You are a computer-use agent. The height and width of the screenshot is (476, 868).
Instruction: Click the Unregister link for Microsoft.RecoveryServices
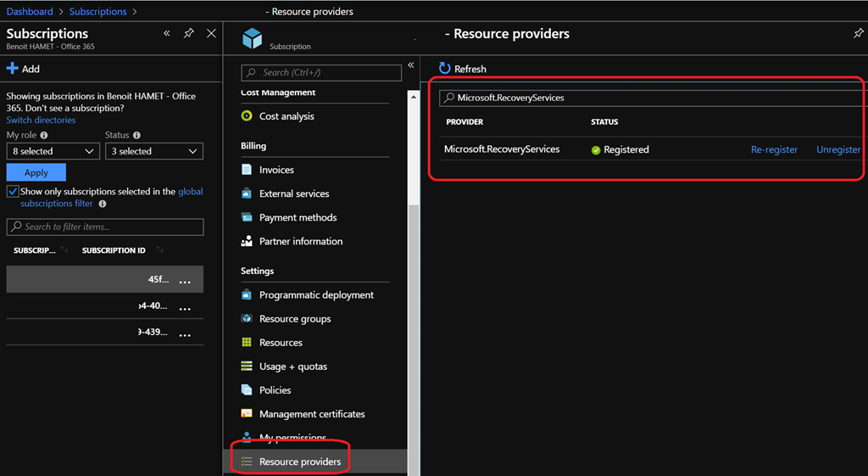pos(837,149)
